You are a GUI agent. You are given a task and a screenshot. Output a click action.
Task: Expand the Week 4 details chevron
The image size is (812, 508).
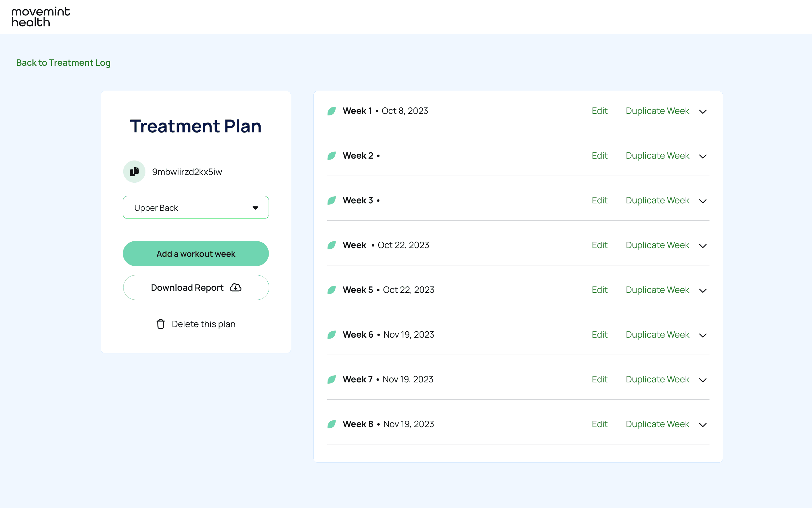703,246
